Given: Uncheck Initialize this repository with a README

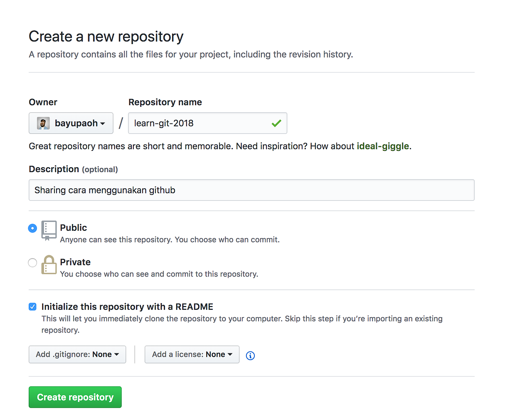Looking at the screenshot, I should 32,306.
